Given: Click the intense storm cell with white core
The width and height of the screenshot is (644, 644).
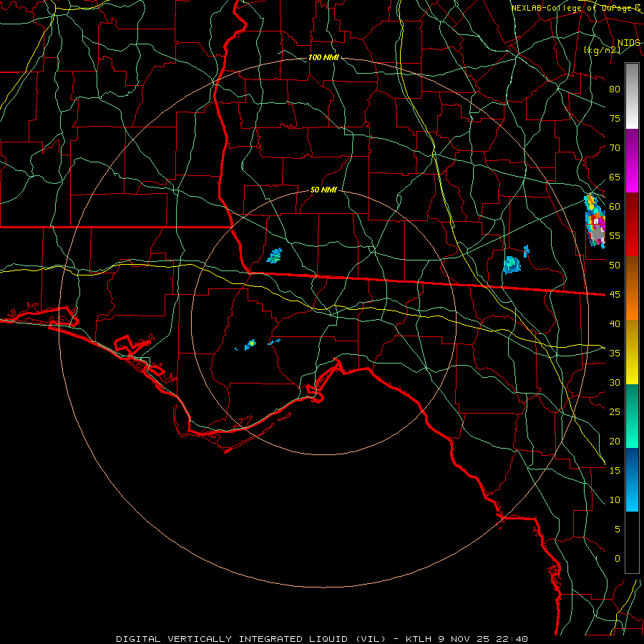Looking at the screenshot, I should pyautogui.click(x=595, y=222).
